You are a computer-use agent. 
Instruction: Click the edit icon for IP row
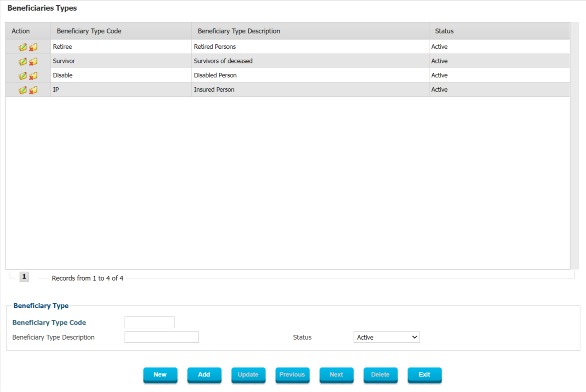[x=23, y=90]
